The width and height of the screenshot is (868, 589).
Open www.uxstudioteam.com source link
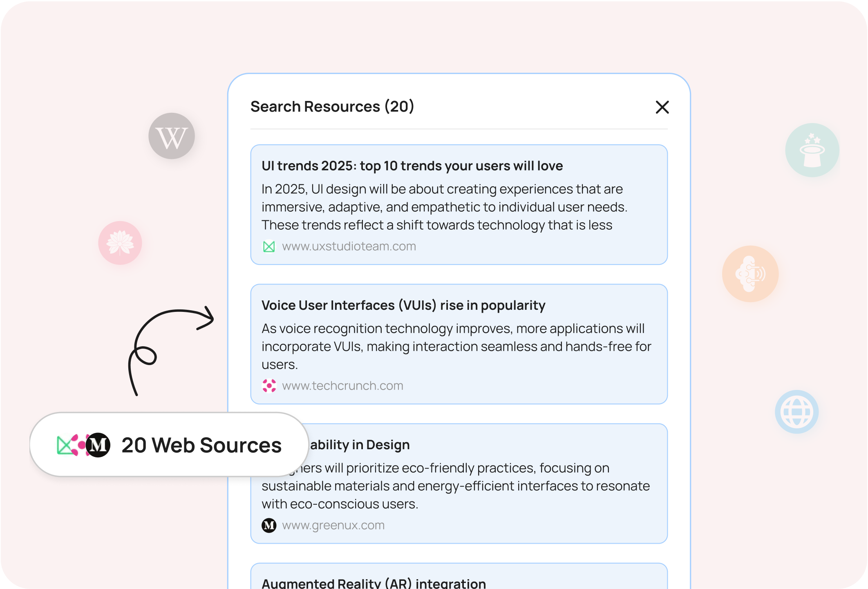tap(349, 246)
